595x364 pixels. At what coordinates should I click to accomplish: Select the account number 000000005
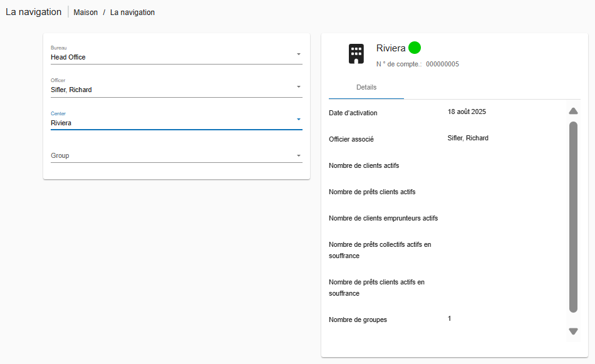tap(442, 65)
